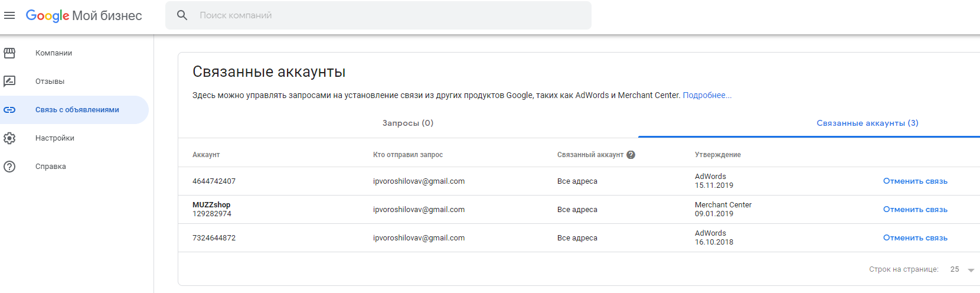The height and width of the screenshot is (293, 980).
Task: Click the Справка question mark icon
Action: (x=9, y=167)
